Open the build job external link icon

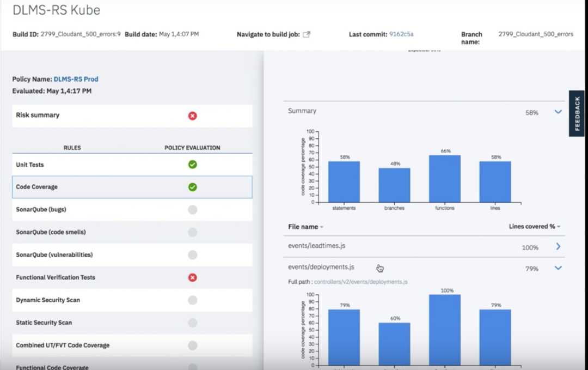pyautogui.click(x=307, y=34)
